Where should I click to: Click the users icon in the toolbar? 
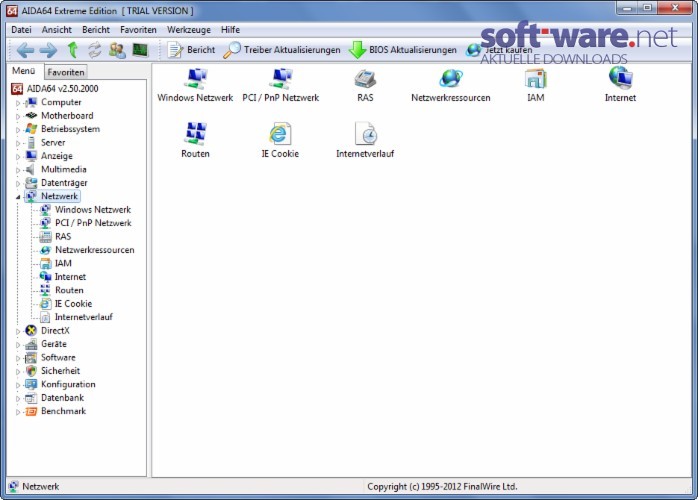click(x=117, y=50)
